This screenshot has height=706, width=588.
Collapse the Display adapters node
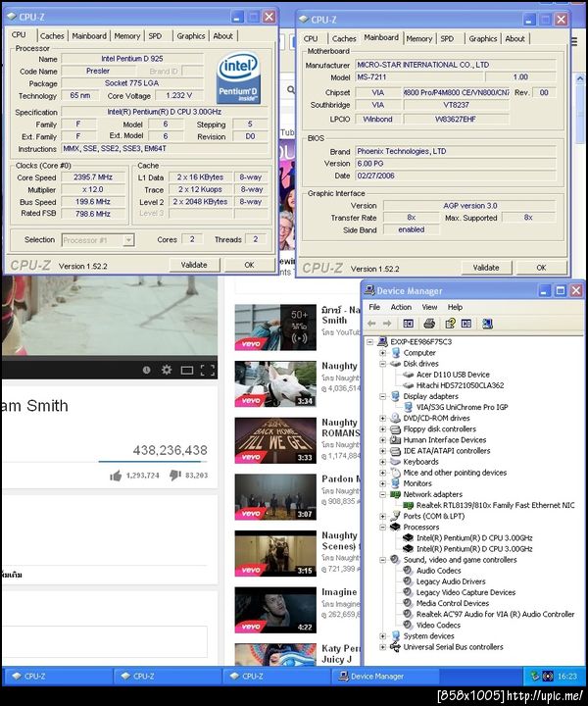[382, 396]
